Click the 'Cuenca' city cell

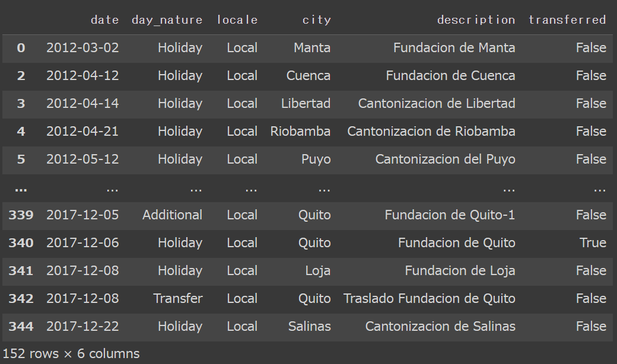pos(308,76)
